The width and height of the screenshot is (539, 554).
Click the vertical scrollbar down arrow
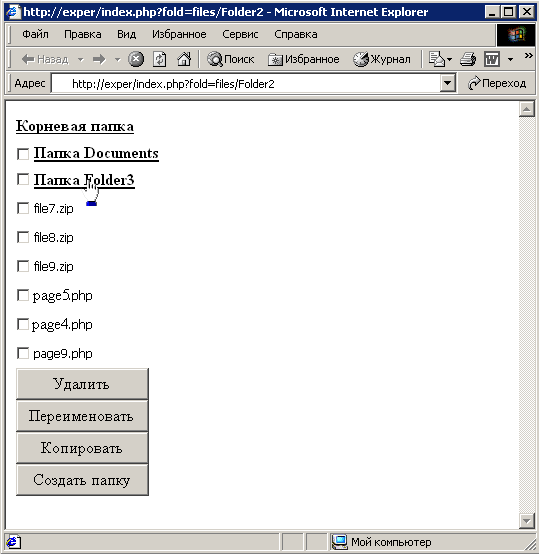coord(527,521)
